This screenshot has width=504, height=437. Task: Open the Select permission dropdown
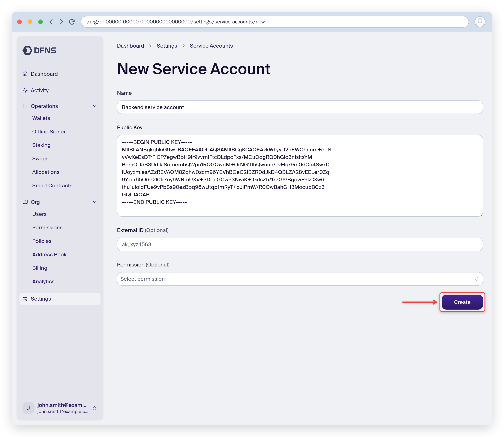tap(300, 279)
